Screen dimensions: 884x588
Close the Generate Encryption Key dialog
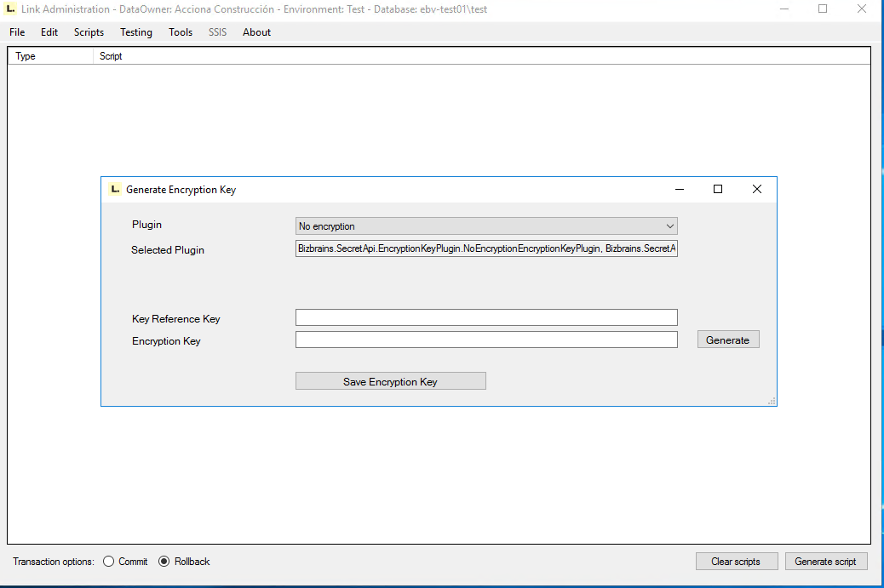click(756, 190)
